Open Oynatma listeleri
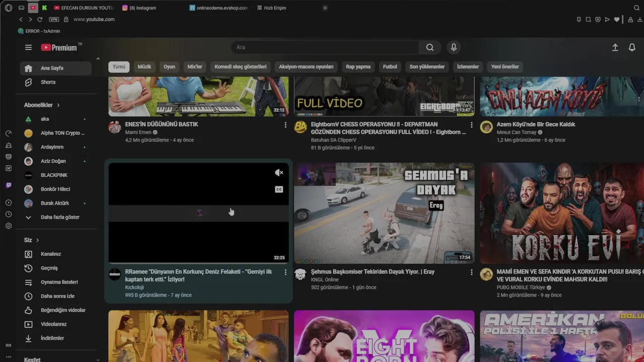This screenshot has width=644, height=362. (56, 282)
